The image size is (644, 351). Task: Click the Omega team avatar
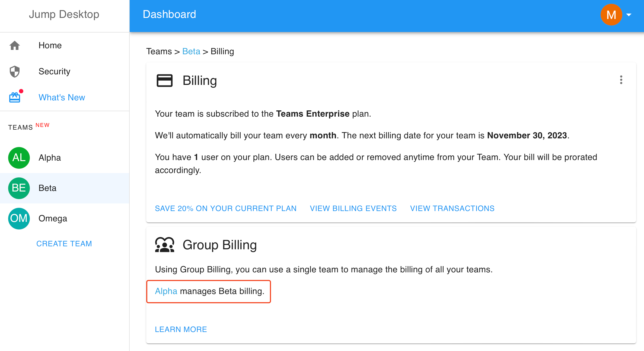19,218
